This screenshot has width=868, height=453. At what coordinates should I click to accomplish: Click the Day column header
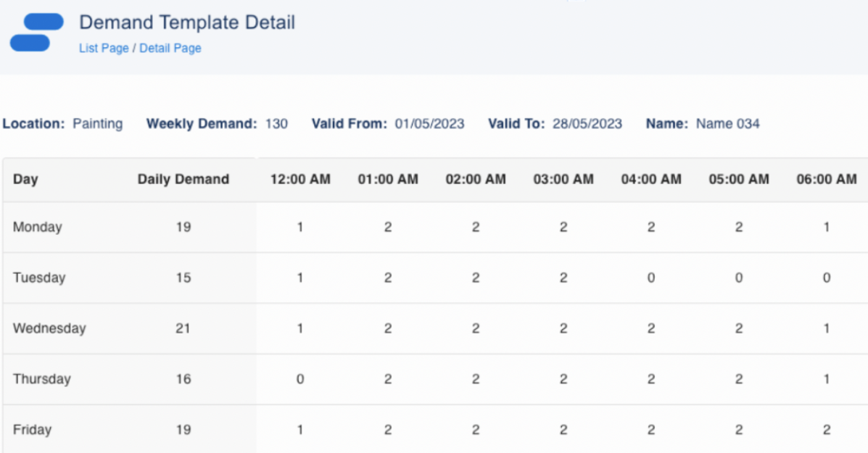pyautogui.click(x=25, y=179)
